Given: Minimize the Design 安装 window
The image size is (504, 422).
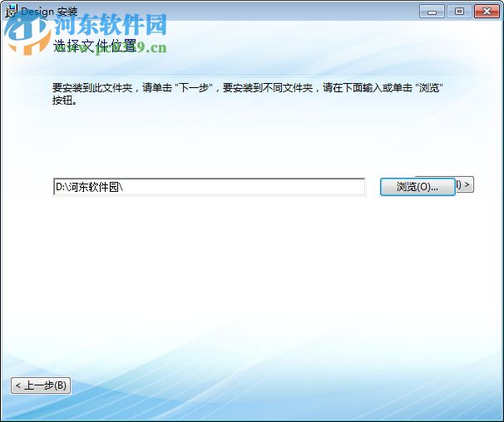Looking at the screenshot, I should pyautogui.click(x=432, y=12).
